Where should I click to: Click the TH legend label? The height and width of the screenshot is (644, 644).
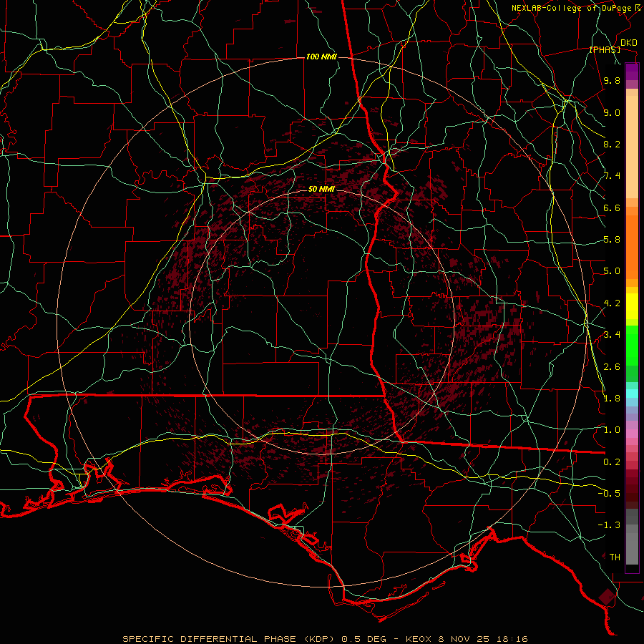615,557
